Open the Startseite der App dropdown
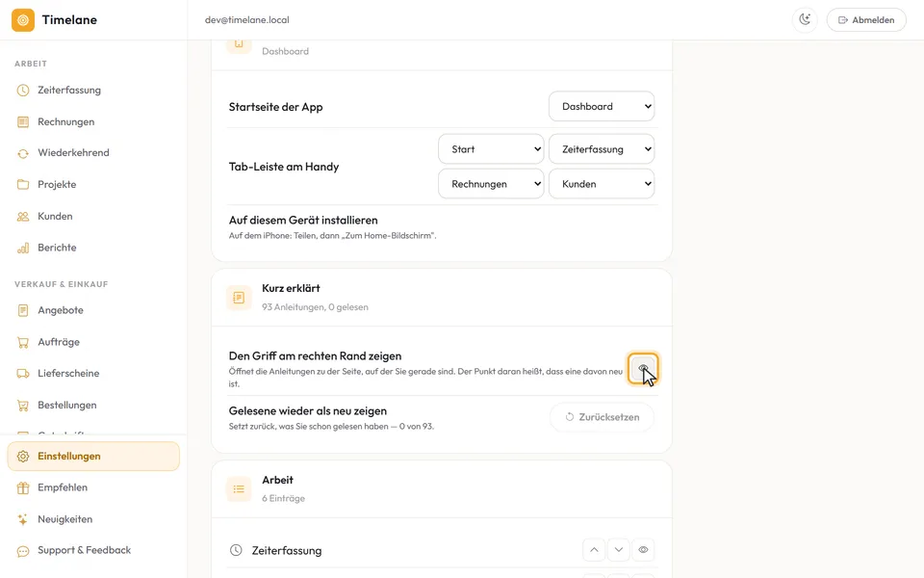Screen dimensions: 924x578 [x=602, y=107]
